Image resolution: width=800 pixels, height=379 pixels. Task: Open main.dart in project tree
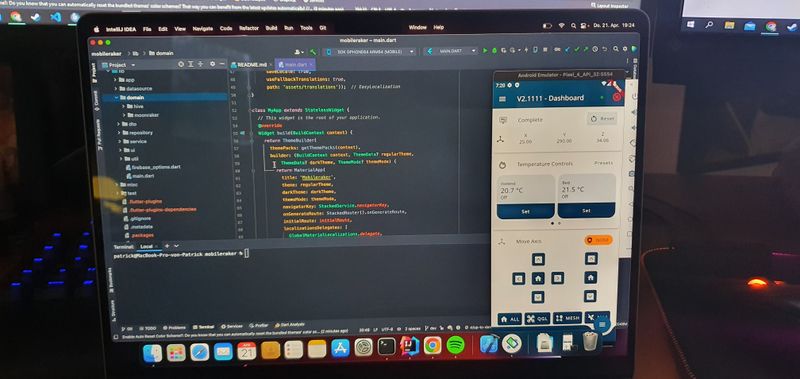click(x=139, y=175)
